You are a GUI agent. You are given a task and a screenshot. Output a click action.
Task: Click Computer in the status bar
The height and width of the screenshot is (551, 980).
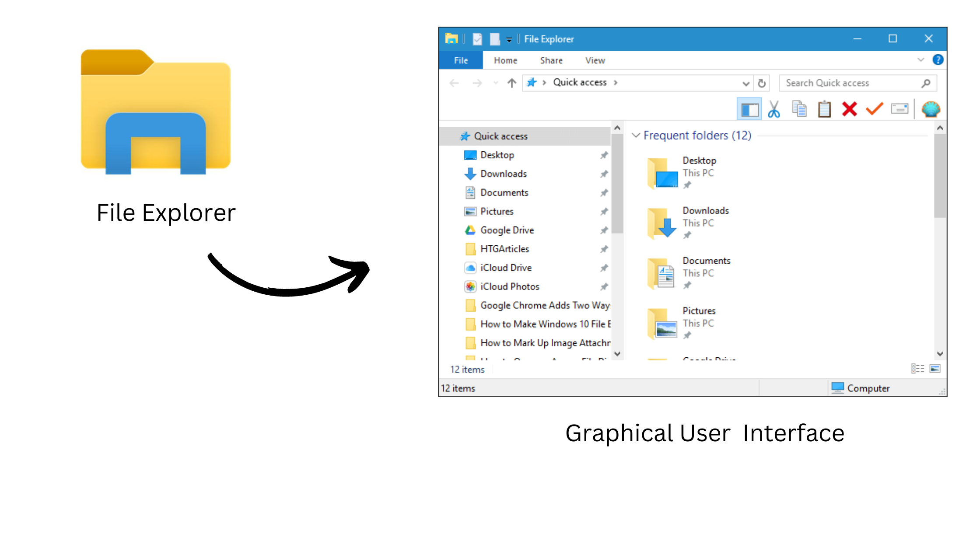tap(860, 388)
